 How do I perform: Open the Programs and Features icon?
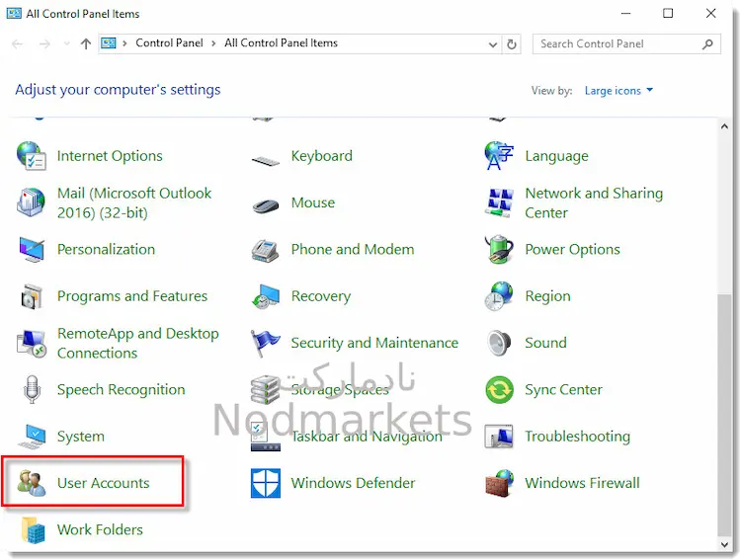(x=32, y=296)
